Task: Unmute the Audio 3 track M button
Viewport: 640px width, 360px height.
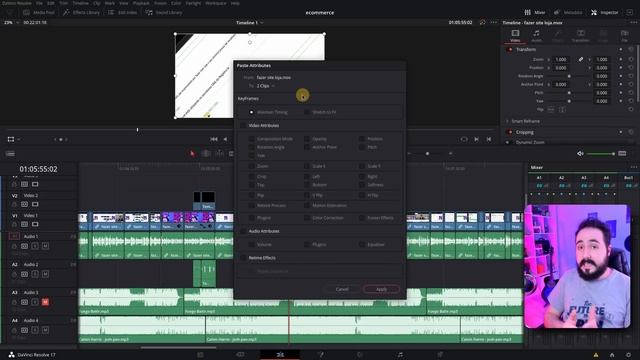Action: [x=45, y=302]
